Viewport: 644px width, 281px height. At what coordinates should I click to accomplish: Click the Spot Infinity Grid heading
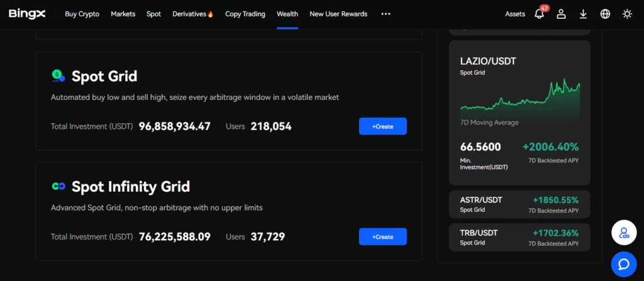131,187
